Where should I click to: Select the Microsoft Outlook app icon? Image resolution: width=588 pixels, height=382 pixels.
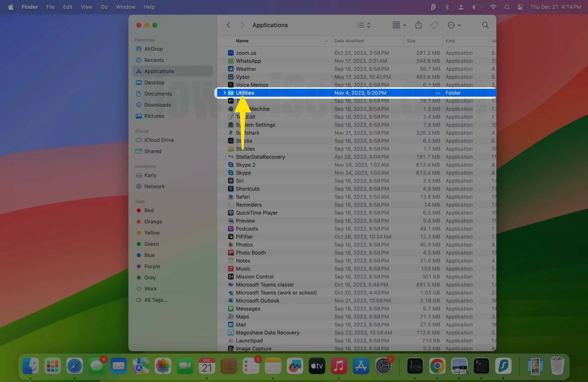click(231, 301)
